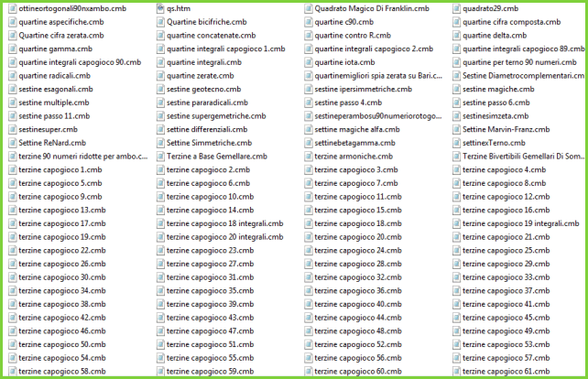Click the Settine ReNard.cmb file icon

(10, 143)
